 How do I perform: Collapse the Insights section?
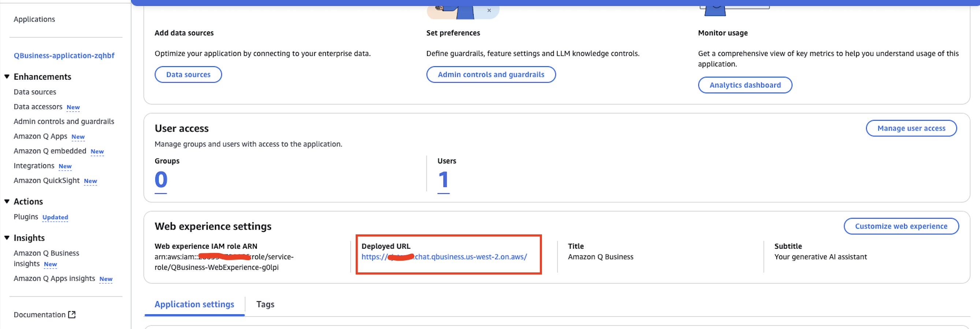[7, 238]
